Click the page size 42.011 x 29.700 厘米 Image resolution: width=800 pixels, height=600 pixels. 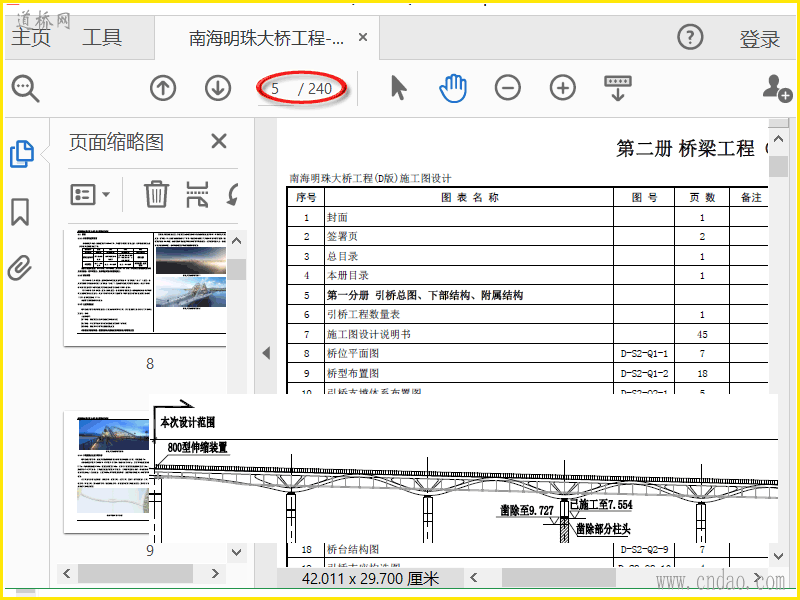(370, 579)
